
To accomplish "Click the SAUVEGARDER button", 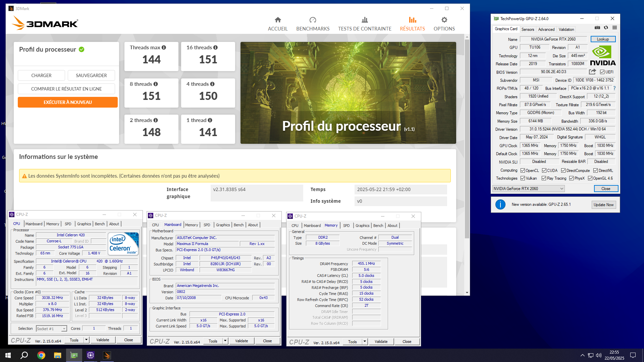I will point(91,75).
